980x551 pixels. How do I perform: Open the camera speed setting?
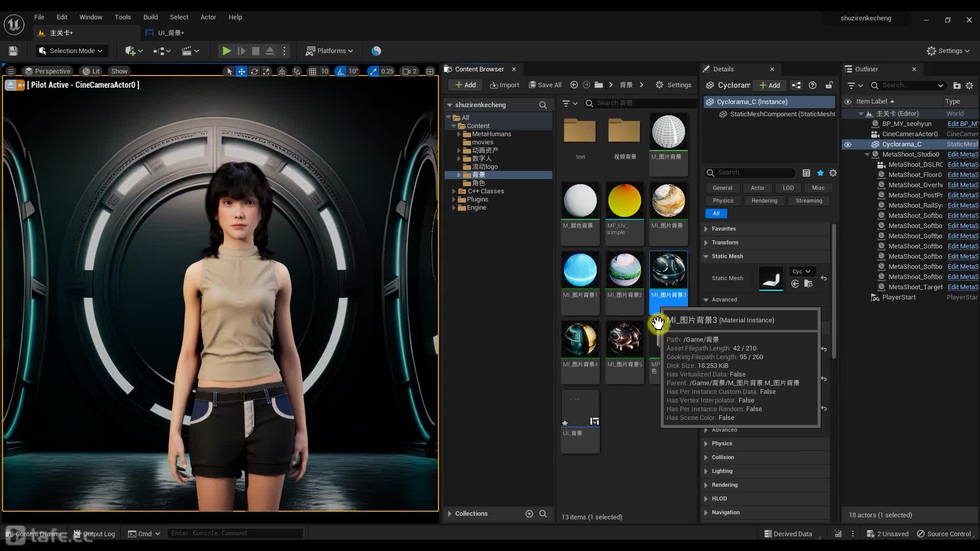tap(410, 71)
